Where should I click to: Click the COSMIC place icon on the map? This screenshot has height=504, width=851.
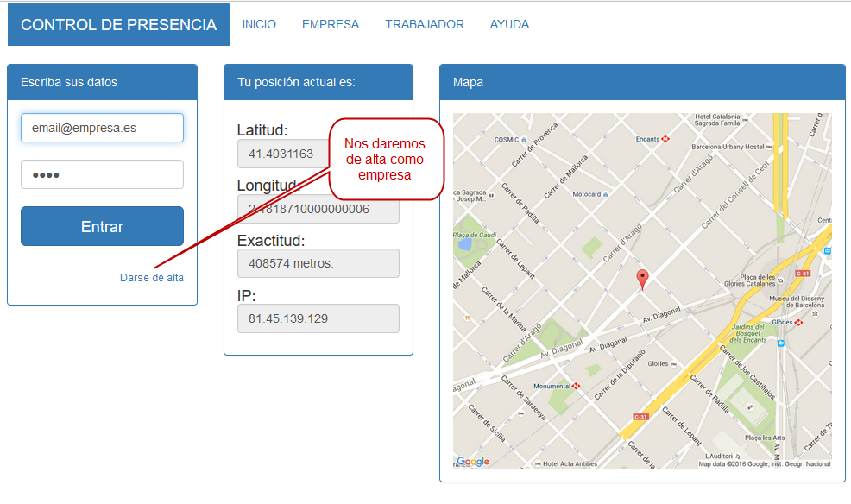[526, 139]
